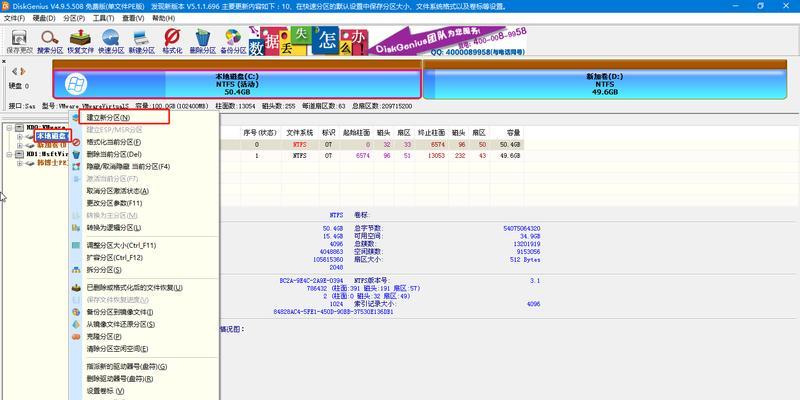Open the 文件(F) menu
The height and width of the screenshot is (400, 800).
tap(15, 18)
